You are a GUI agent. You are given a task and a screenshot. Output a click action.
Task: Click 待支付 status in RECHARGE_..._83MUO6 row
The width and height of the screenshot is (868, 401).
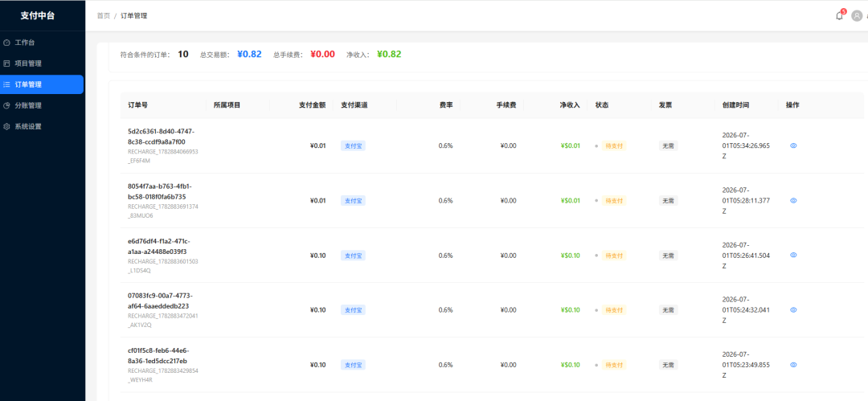pos(614,201)
